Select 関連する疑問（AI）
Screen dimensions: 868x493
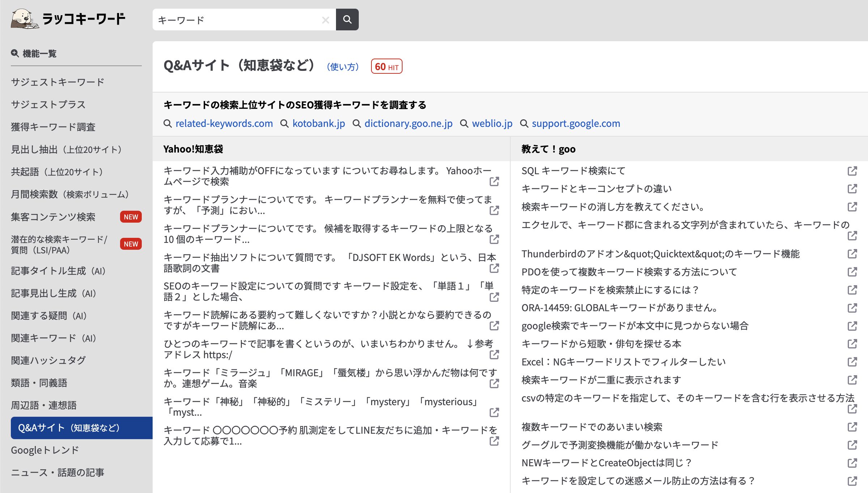pos(50,316)
